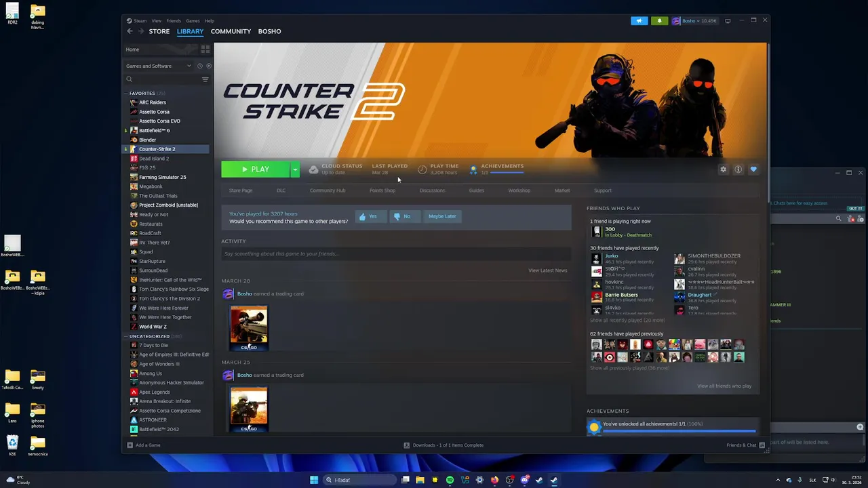Image resolution: width=868 pixels, height=488 pixels.
Task: Click the achievements progress bar at bottom
Action: point(679,431)
